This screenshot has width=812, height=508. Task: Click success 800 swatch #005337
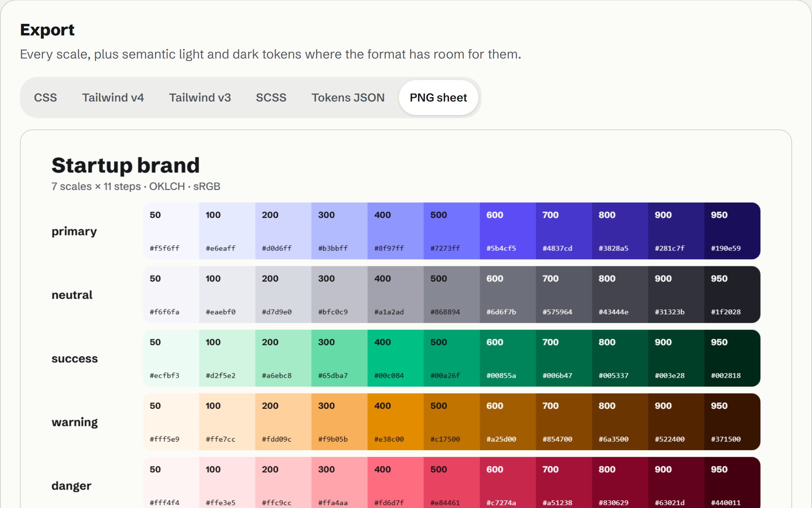(620, 358)
